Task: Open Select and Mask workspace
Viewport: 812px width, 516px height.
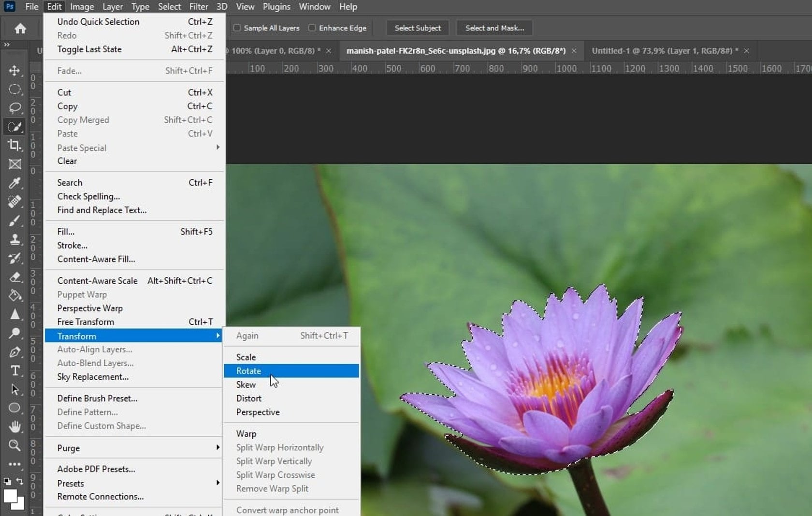Action: 493,28
